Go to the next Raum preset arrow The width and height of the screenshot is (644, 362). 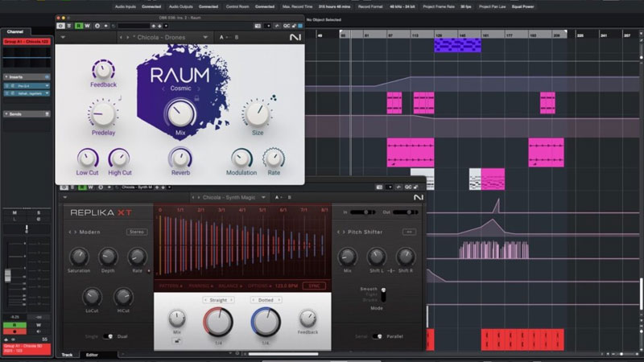[128, 37]
